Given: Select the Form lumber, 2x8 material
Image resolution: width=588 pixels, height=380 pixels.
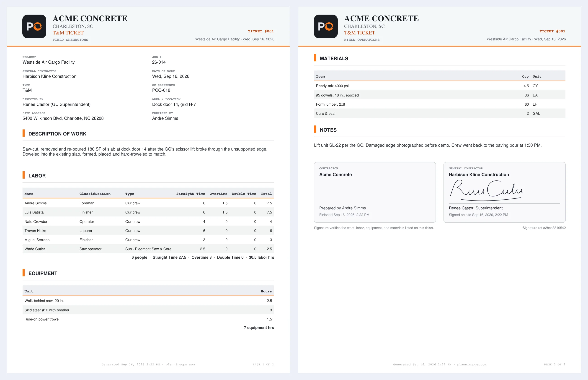Looking at the screenshot, I should [x=330, y=104].
